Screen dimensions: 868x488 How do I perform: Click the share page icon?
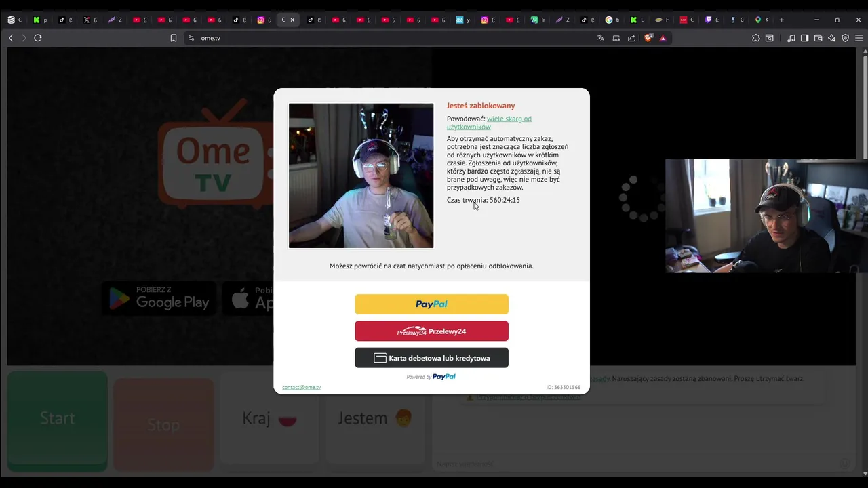click(631, 38)
